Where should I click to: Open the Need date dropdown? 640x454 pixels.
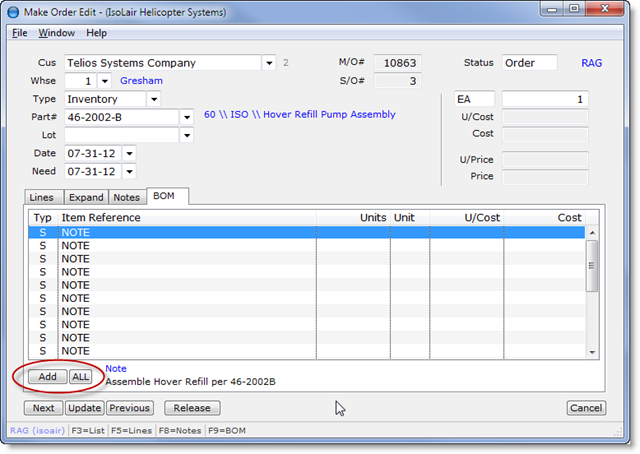(x=129, y=171)
